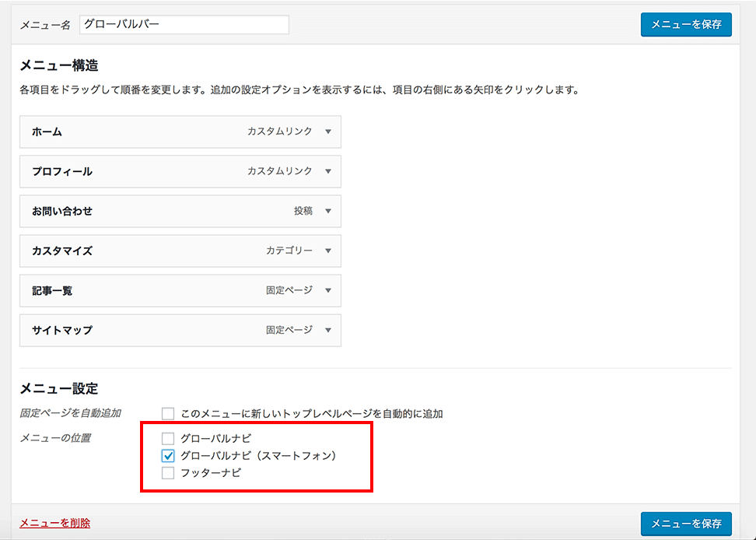Screen dimensions: 756x540
Task: Click the サイトマップ menu item title
Action: click(x=62, y=331)
